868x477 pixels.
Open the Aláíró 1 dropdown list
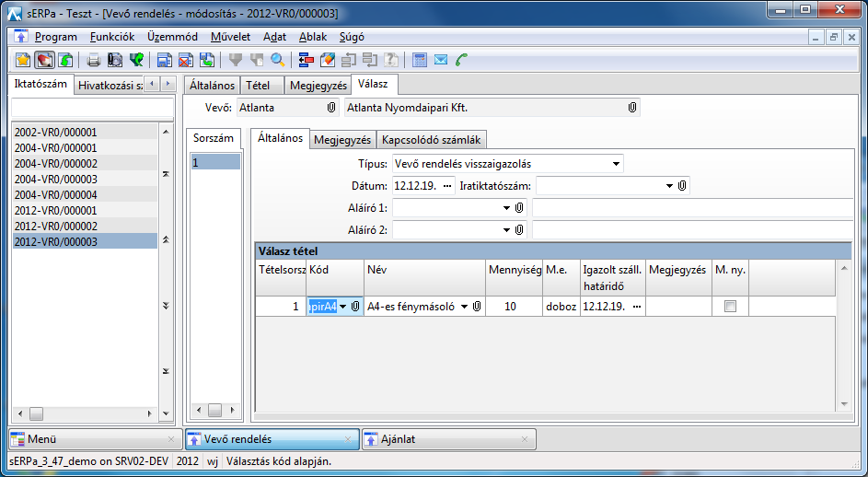[x=506, y=208]
